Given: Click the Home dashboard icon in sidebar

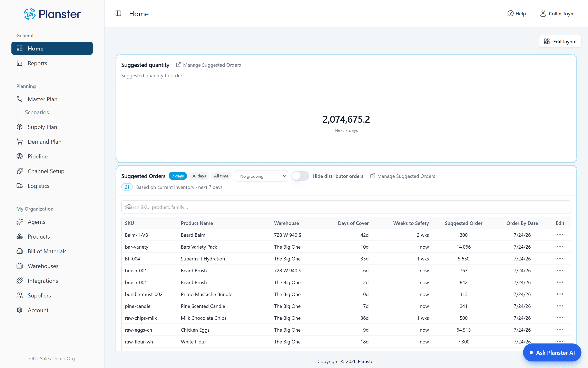Looking at the screenshot, I should click(20, 48).
